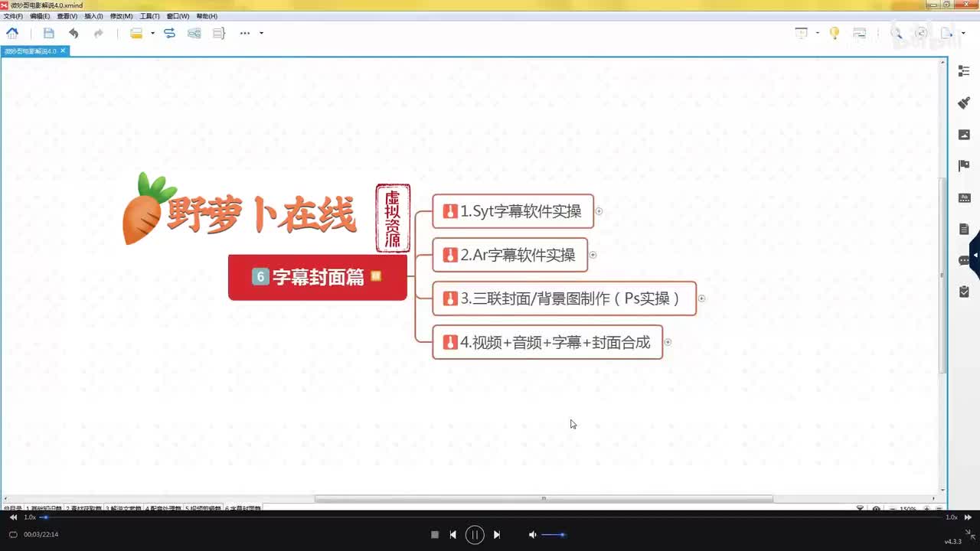This screenshot has height=551, width=980.
Task: Click the horizontal canvas scrollbar
Action: coord(544,499)
